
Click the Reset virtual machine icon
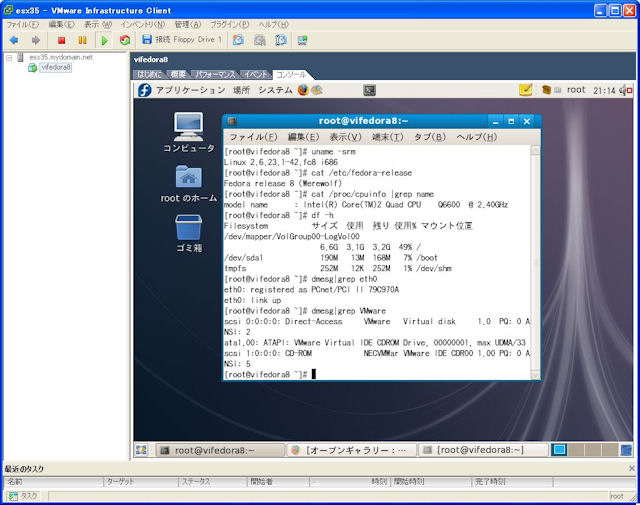pyautogui.click(x=125, y=40)
